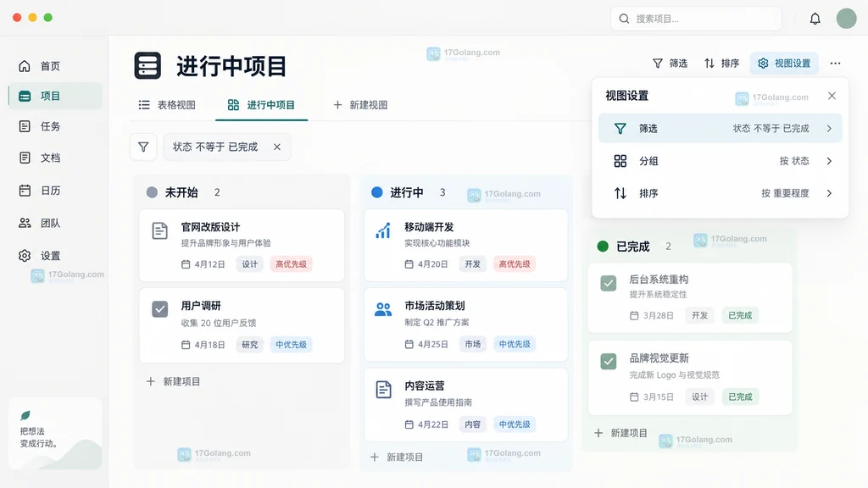Click the 市场 tag on 市场活动策划
The height and width of the screenshot is (488, 868).
coord(473,344)
